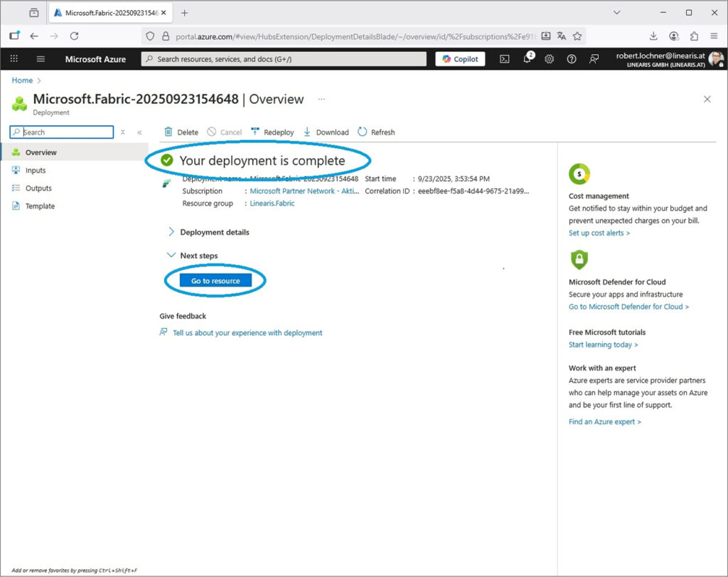Open the feedback icon in Azure header
The height and width of the screenshot is (577, 728).
pos(594,59)
